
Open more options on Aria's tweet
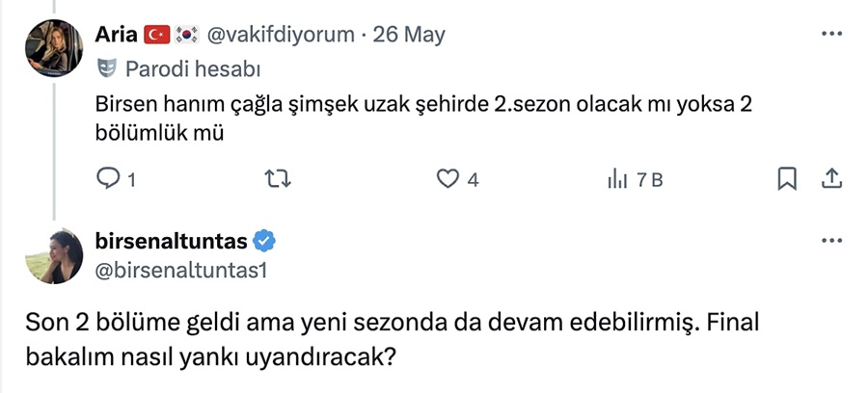[831, 34]
